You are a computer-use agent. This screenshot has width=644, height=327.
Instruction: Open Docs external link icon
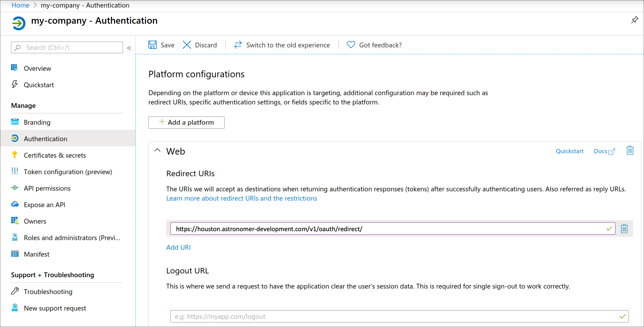click(611, 151)
